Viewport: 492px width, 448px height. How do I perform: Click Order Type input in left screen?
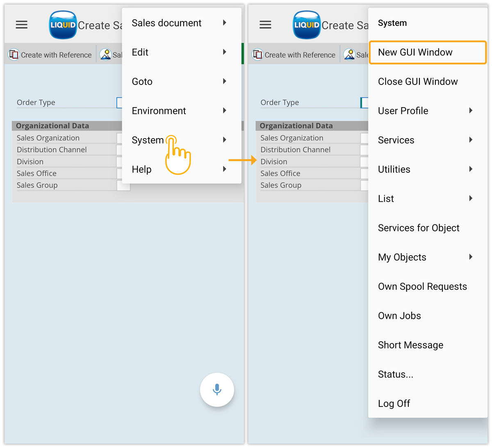coord(119,103)
